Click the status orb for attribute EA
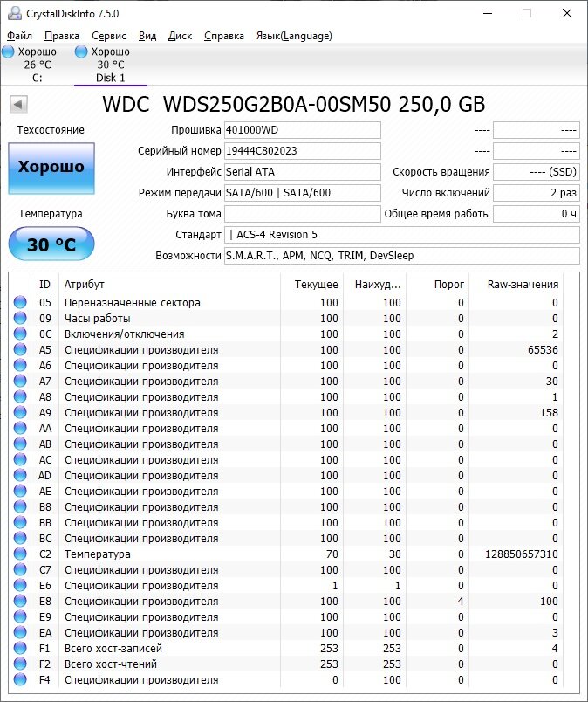 pyautogui.click(x=20, y=632)
